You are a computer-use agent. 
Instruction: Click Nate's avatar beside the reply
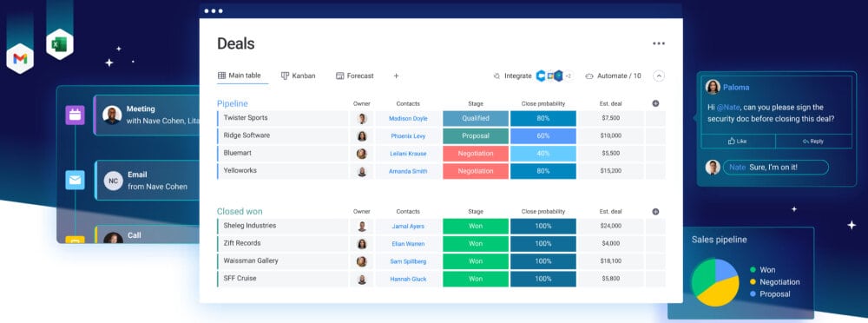tap(713, 168)
